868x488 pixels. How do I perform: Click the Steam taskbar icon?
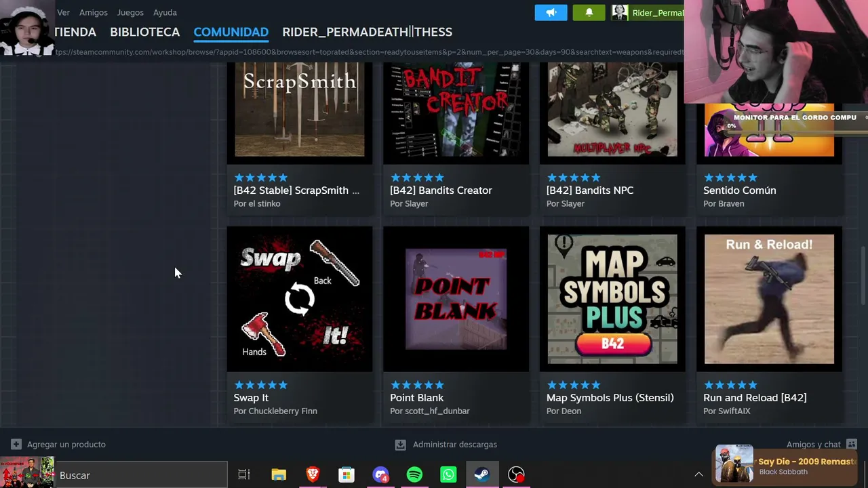pos(482,475)
